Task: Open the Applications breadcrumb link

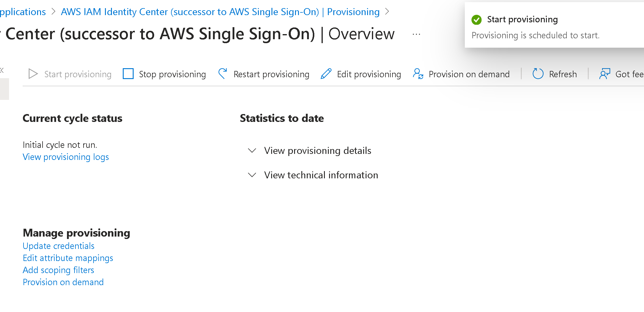Action: (23, 12)
